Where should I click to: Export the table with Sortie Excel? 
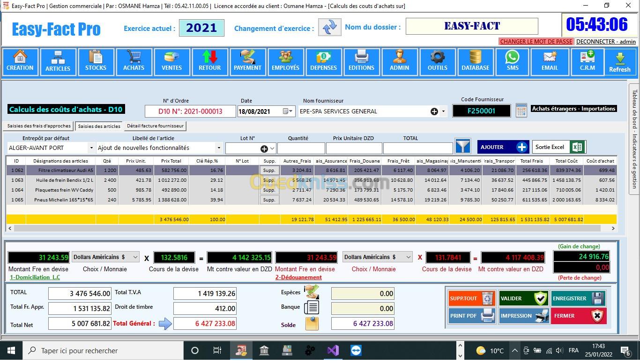[559, 147]
